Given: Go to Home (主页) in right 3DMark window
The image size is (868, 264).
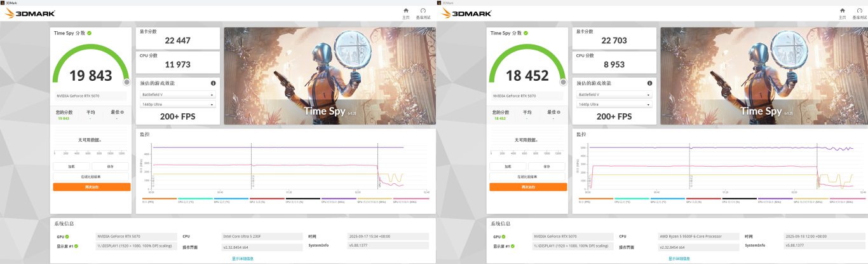Looking at the screenshot, I should 843,13.
